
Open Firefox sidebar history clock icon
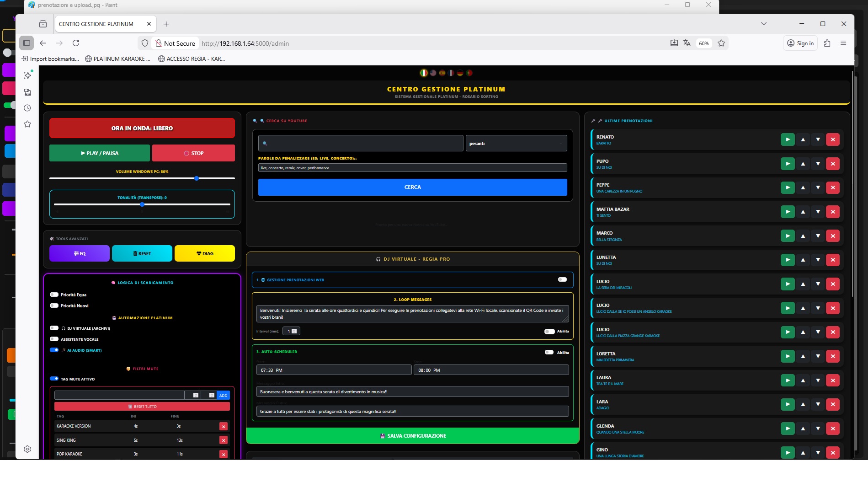coord(27,108)
